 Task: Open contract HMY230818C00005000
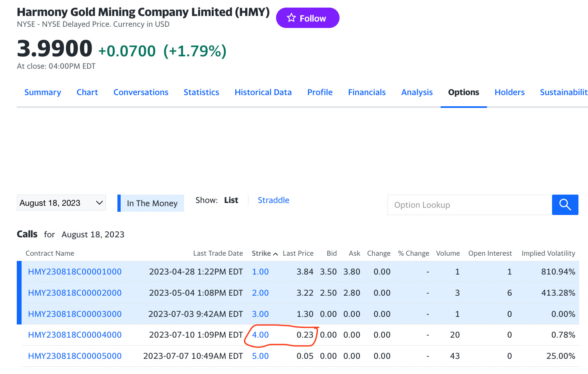click(75, 356)
